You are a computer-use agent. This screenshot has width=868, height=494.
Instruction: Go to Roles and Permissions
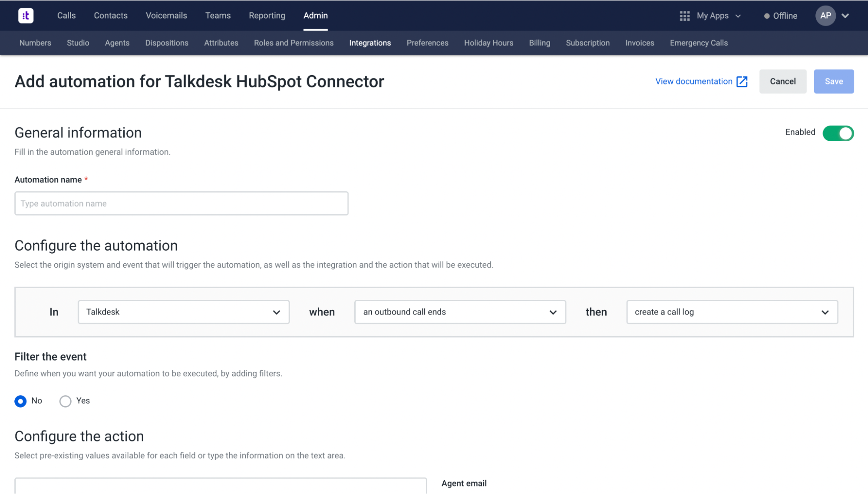[x=294, y=43]
